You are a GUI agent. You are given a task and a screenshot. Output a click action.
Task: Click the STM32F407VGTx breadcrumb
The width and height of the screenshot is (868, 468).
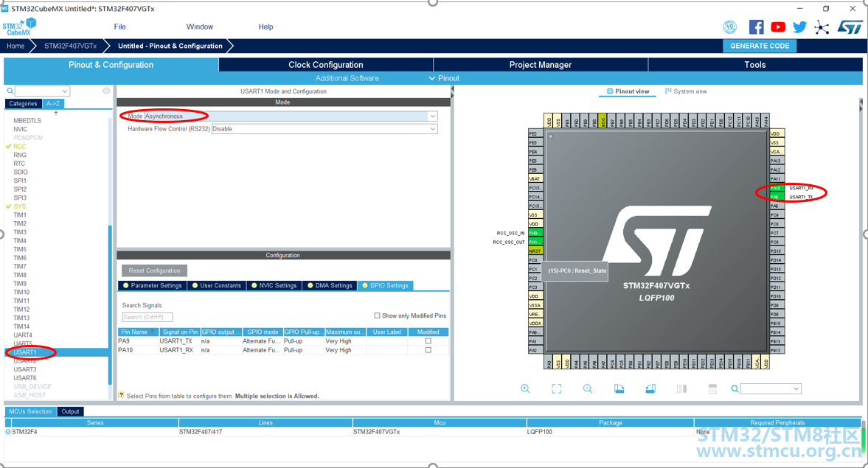click(70, 46)
